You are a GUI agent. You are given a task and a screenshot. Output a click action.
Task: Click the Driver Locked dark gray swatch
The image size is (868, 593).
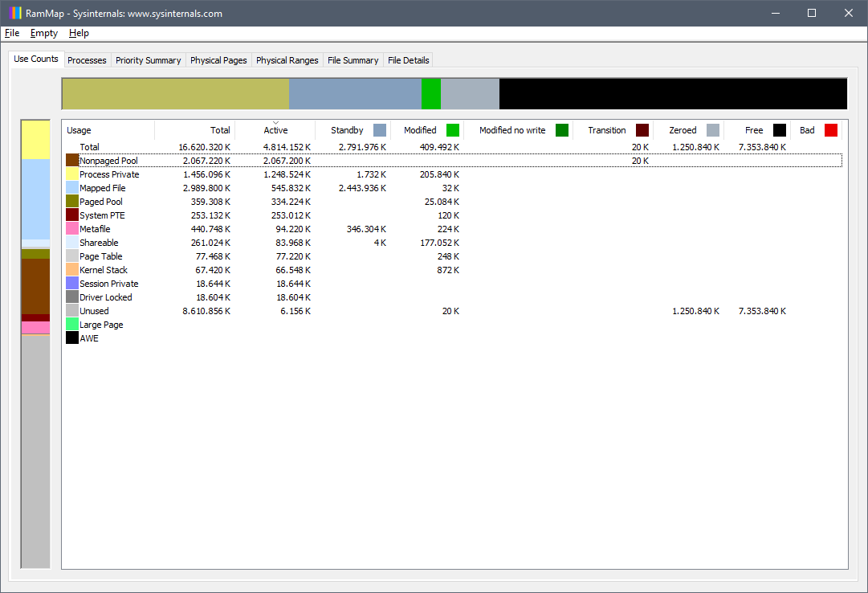pos(72,297)
